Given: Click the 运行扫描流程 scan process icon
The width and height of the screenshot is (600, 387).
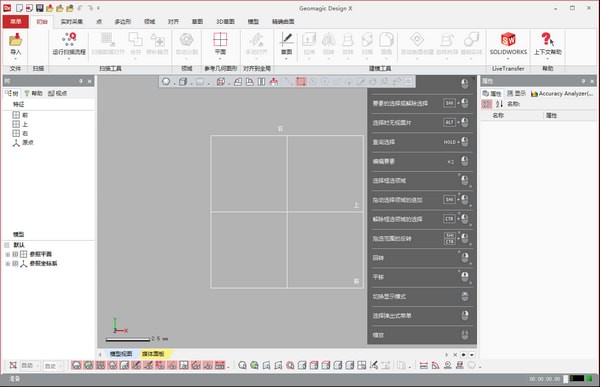Looking at the screenshot, I should pyautogui.click(x=69, y=39).
